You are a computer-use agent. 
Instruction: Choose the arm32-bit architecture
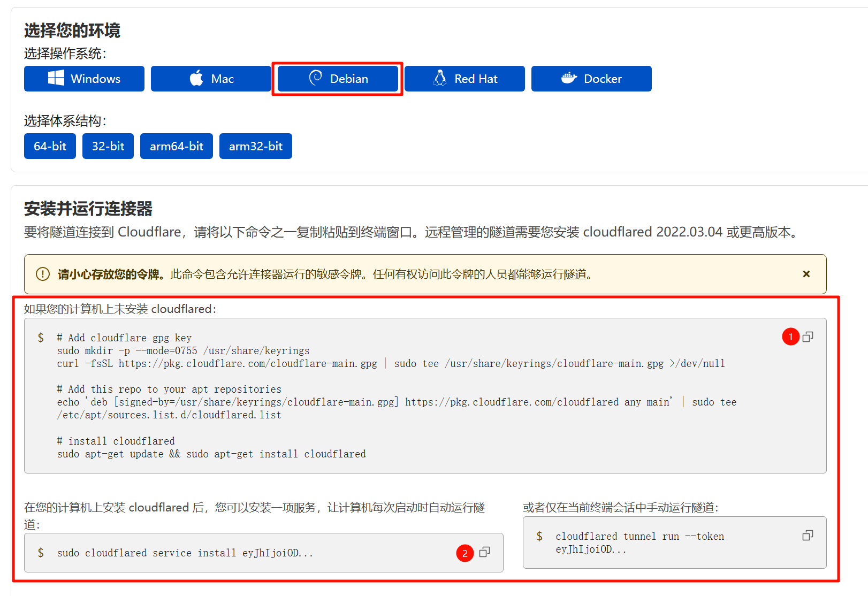coord(255,146)
